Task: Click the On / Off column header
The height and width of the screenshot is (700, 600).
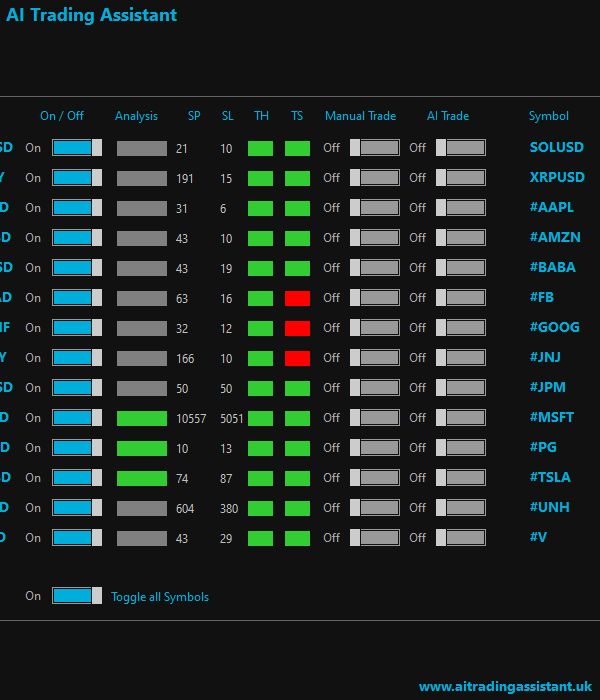Action: coord(62,116)
